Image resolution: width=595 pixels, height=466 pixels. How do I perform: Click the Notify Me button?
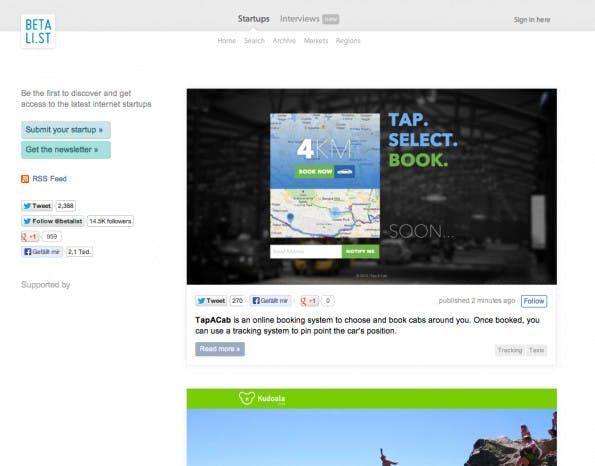pos(360,252)
